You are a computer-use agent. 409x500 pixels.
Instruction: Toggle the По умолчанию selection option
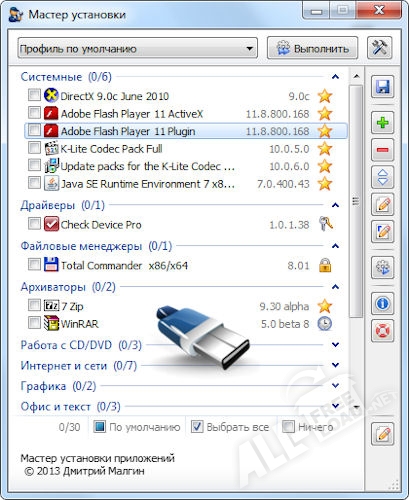[x=137, y=427]
